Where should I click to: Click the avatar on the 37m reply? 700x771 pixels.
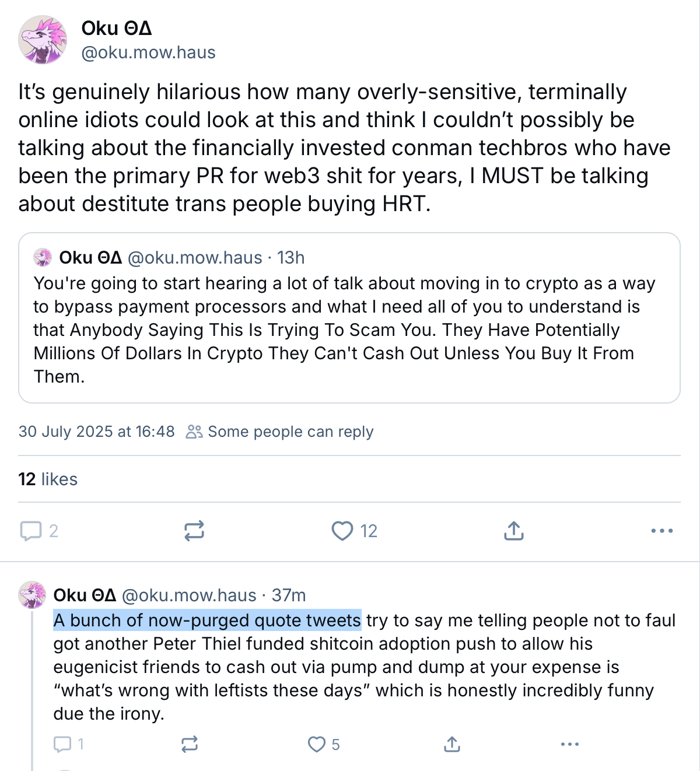click(32, 595)
